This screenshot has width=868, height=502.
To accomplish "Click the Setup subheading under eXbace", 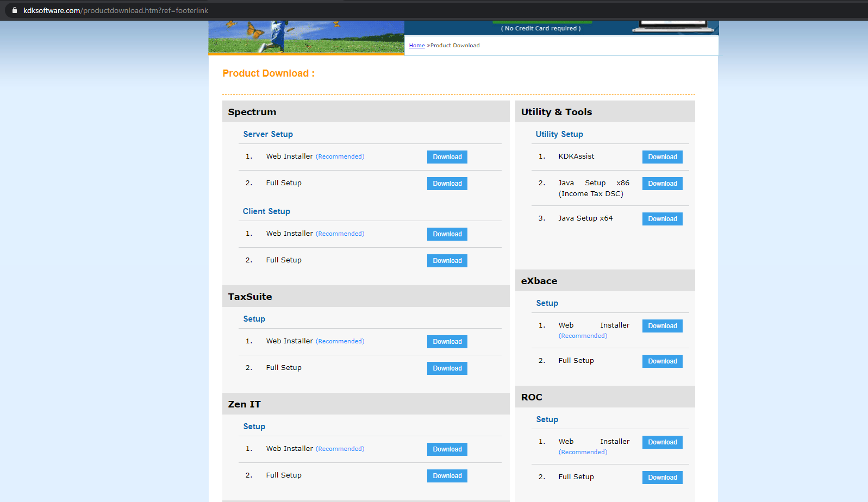I will click(x=547, y=303).
